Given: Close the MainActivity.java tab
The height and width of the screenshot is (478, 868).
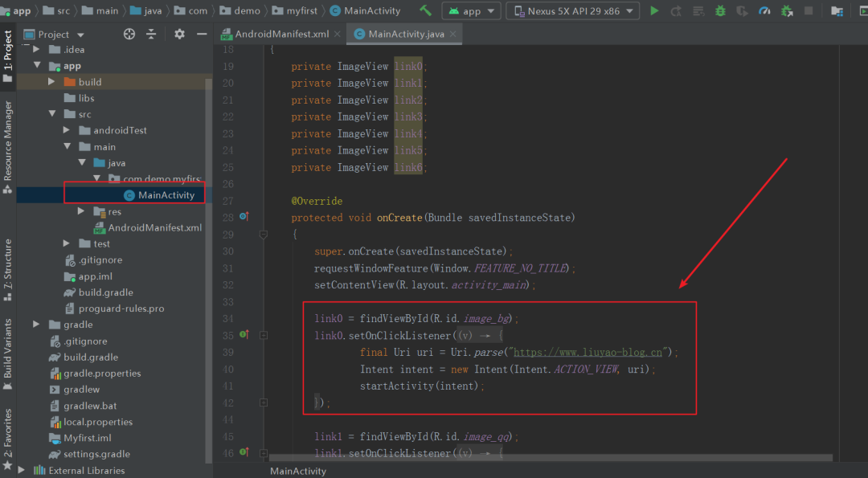Looking at the screenshot, I should pyautogui.click(x=452, y=34).
